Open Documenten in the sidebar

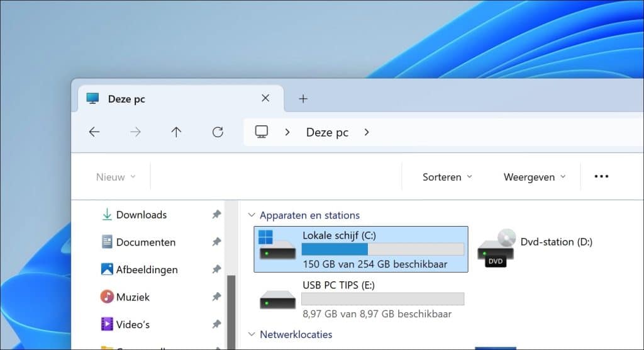(146, 242)
